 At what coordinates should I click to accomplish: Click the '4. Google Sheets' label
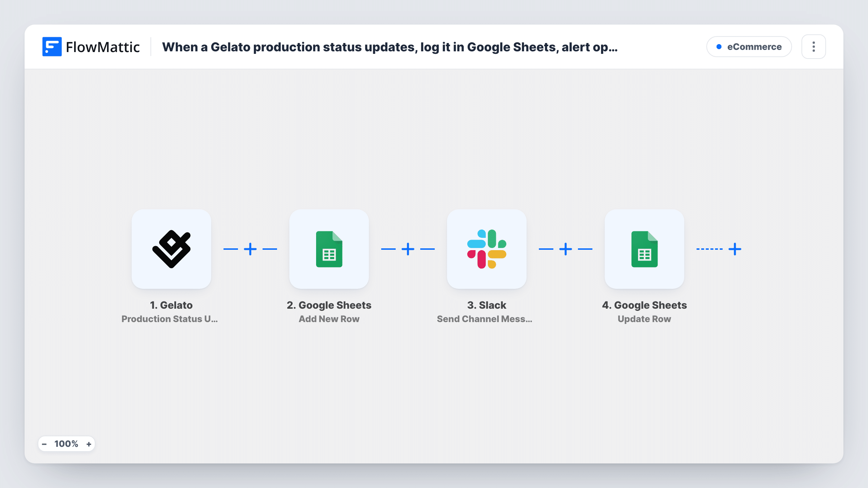tap(644, 305)
